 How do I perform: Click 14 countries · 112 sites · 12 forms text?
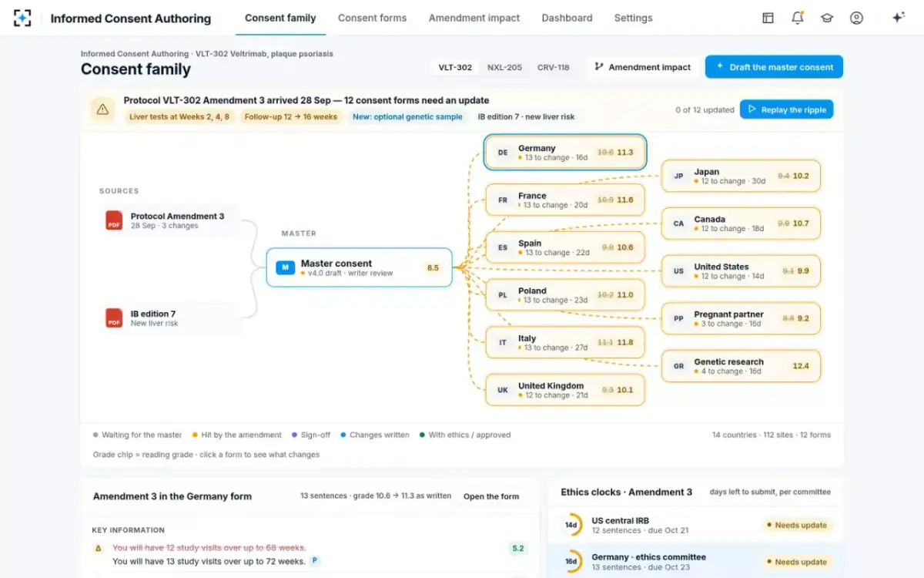pyautogui.click(x=772, y=435)
